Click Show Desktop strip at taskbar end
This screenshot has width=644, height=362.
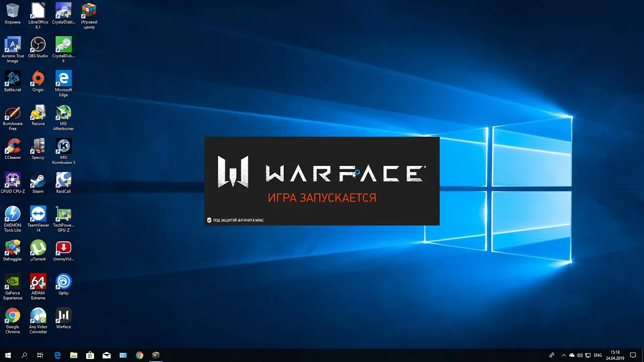(x=643, y=355)
